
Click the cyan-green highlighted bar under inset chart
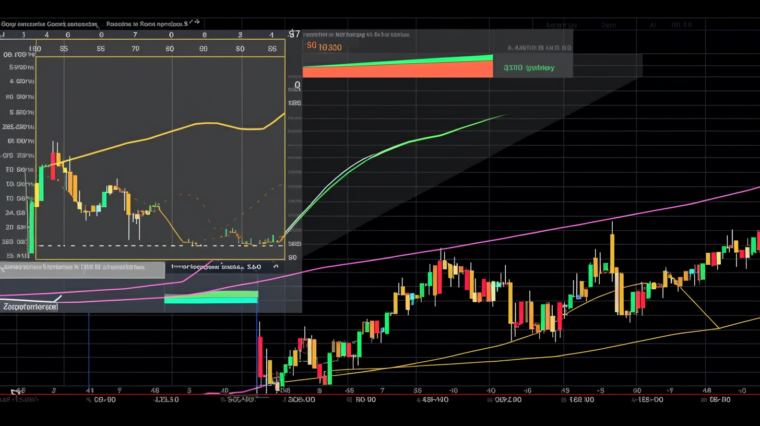pos(210,298)
